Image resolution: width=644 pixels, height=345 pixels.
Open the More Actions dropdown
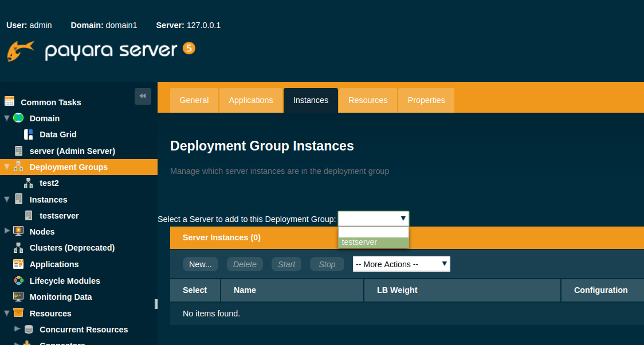pos(401,264)
